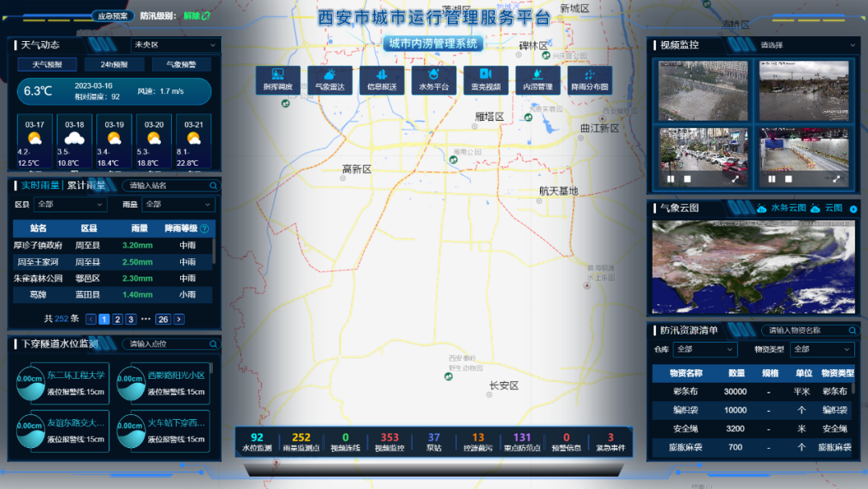The height and width of the screenshot is (489, 868).
Task: Click the cloud icon before 云图
Action: [x=816, y=208]
